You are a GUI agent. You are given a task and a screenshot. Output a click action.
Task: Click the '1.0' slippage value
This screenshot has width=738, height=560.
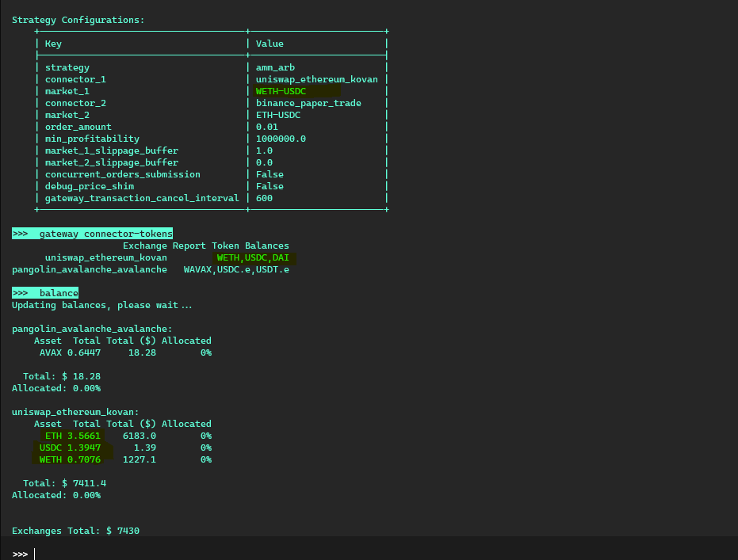(264, 150)
